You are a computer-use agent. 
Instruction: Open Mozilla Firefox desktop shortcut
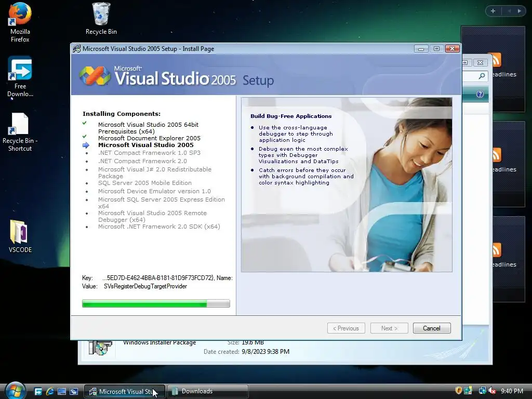[x=20, y=22]
